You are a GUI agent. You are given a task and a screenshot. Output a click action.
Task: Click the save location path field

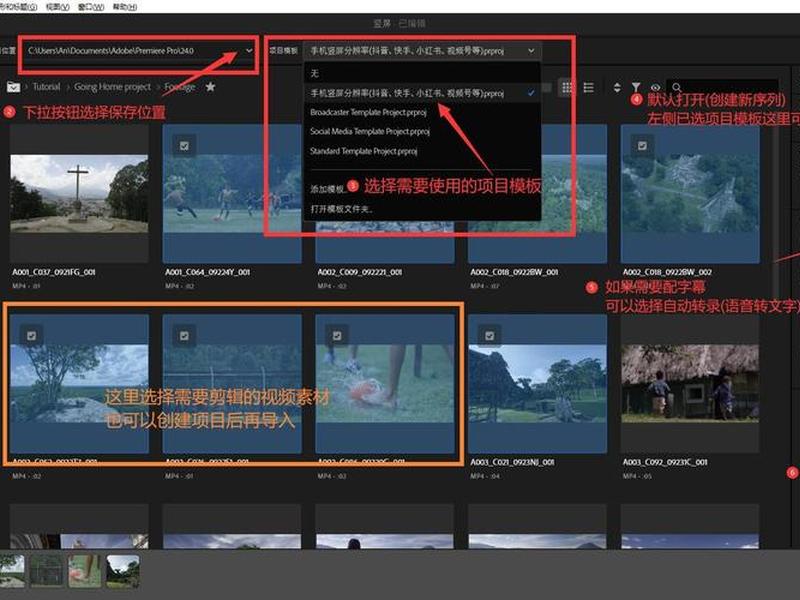[139, 51]
